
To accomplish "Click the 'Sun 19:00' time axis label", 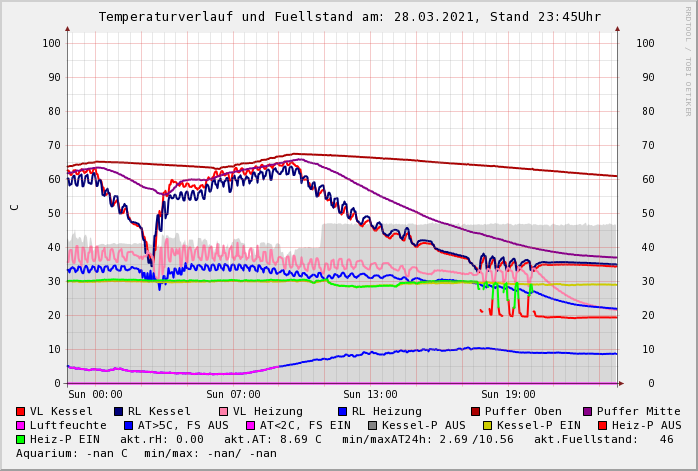I will click(508, 394).
